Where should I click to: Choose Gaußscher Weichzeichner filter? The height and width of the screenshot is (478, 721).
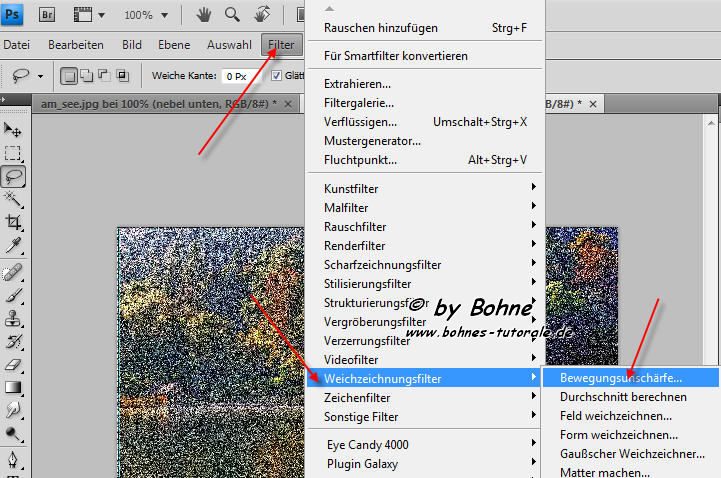coord(632,454)
